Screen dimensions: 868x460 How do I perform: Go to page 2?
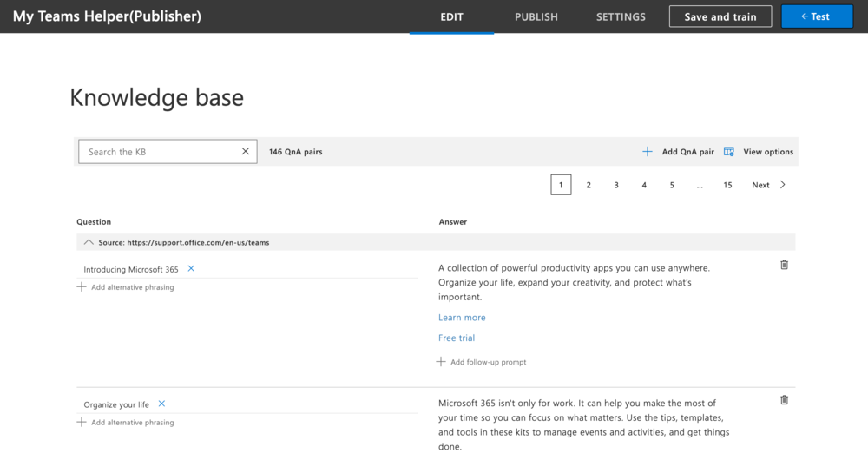[589, 185]
